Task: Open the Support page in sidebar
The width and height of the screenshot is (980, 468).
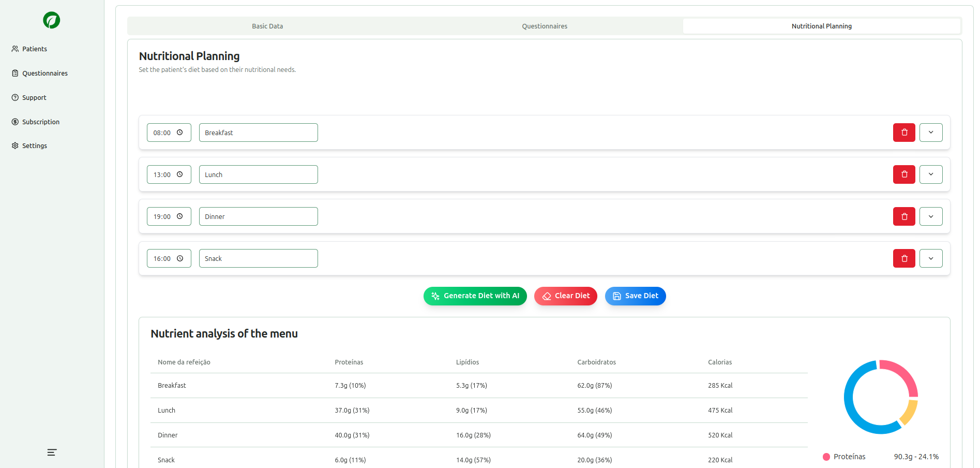Action: pyautogui.click(x=29, y=97)
